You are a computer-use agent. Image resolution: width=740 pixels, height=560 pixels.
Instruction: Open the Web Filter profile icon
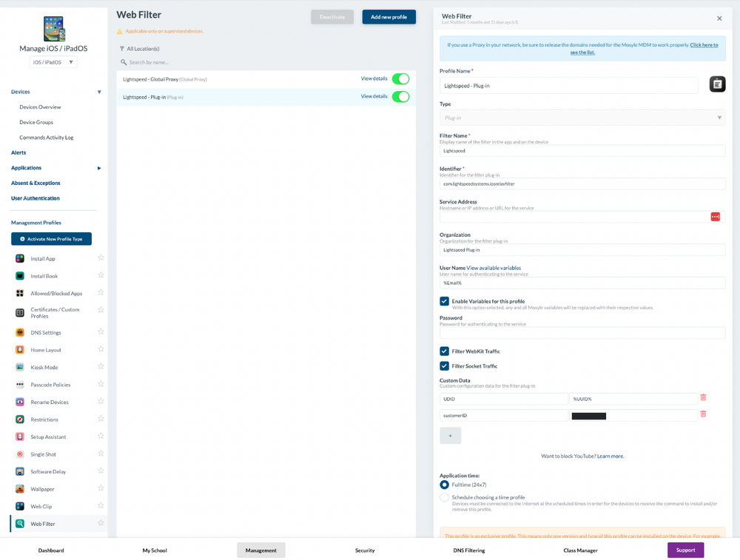click(20, 524)
